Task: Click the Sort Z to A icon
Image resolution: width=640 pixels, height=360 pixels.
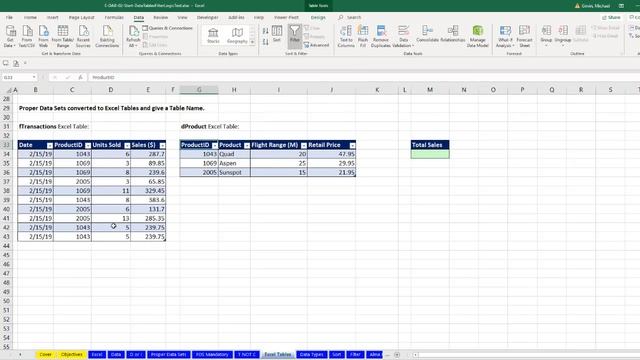Action: pos(265,42)
